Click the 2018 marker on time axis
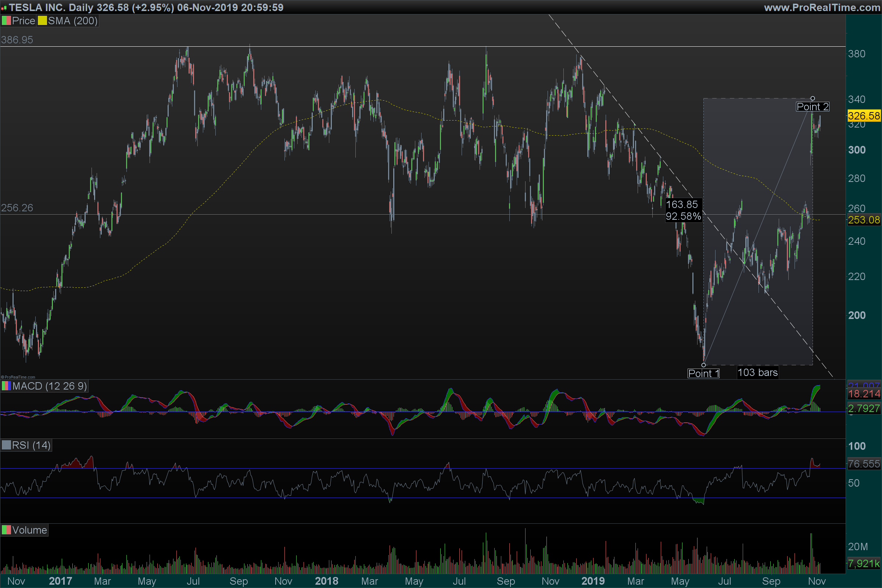The width and height of the screenshot is (882, 588). [x=326, y=581]
